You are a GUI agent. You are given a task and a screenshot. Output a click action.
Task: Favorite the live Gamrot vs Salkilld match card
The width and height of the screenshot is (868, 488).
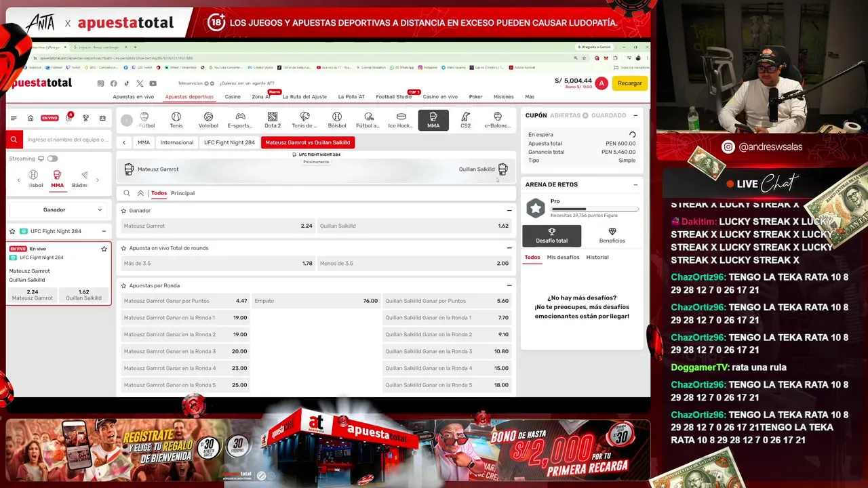(x=104, y=249)
